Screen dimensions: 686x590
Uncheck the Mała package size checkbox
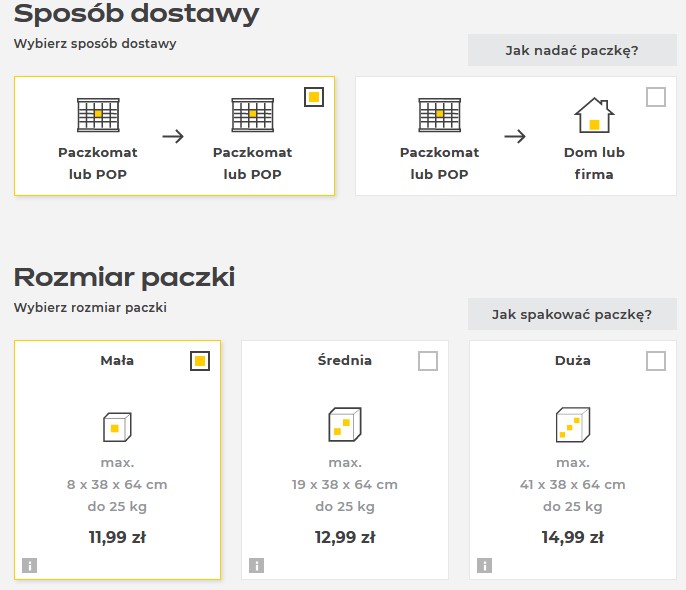tap(200, 361)
